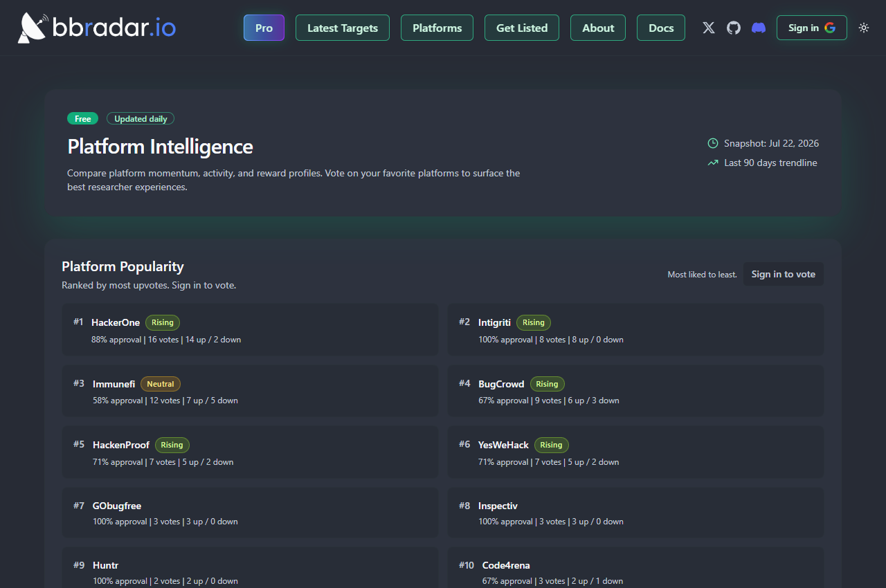Select the Inspectiv platform entry
Viewport: 886px width, 588px height.
click(x=635, y=513)
